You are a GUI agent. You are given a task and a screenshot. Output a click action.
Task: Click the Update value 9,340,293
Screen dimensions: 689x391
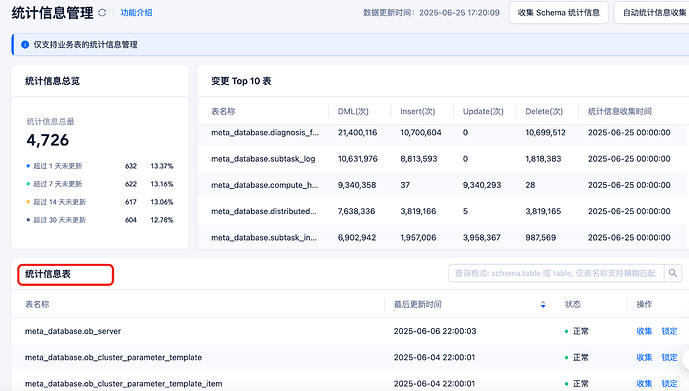pyautogui.click(x=482, y=185)
